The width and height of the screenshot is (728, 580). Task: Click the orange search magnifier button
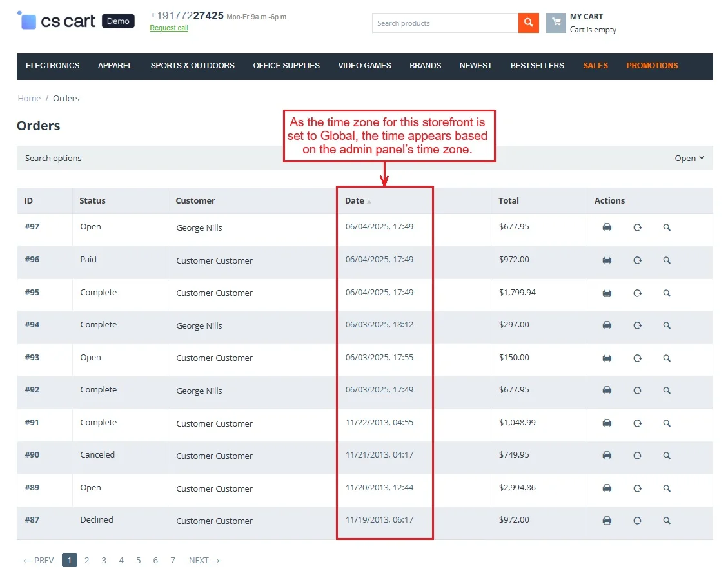pyautogui.click(x=527, y=23)
